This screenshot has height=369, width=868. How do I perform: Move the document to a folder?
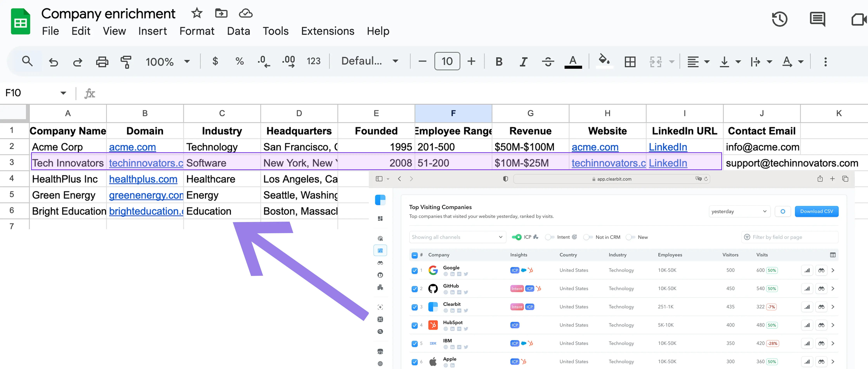pos(221,13)
